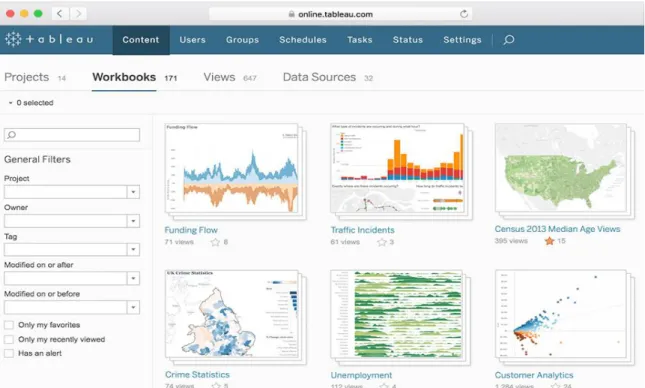Click the UK Crime Statistics map thumbnail
Viewport: 645px width, 388px height.
232,314
